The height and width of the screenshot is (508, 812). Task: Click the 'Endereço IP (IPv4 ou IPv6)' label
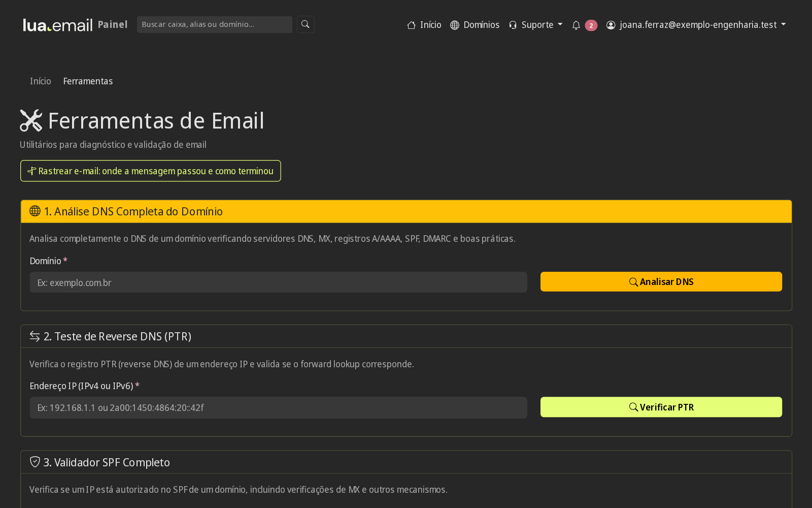tap(82, 386)
